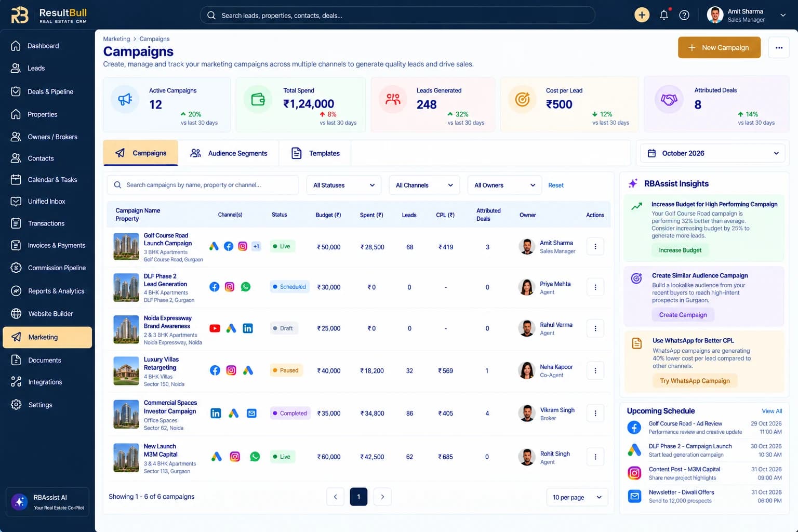Open the RBAssist AI co-pilot card
The width and height of the screenshot is (798, 532).
(x=47, y=502)
